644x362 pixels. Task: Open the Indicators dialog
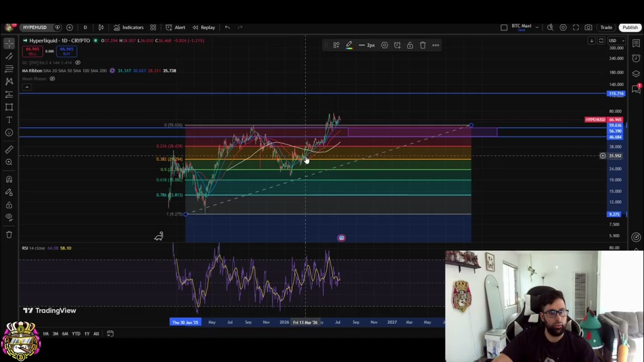[129, 27]
